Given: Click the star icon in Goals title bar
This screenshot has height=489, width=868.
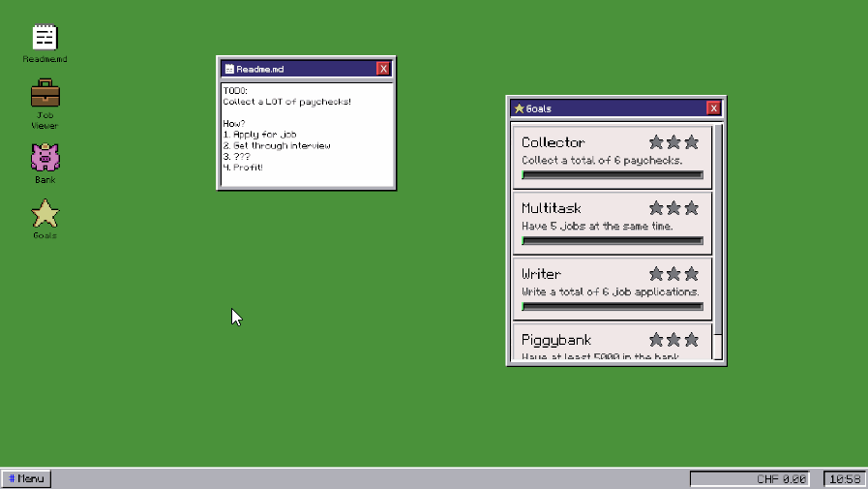Looking at the screenshot, I should [519, 108].
